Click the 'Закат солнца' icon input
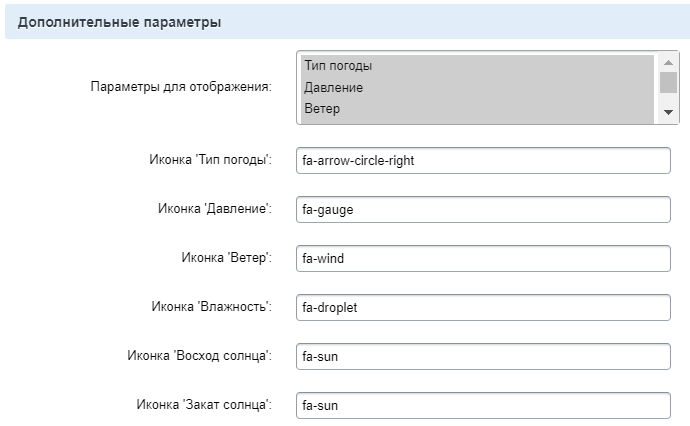 (483, 405)
